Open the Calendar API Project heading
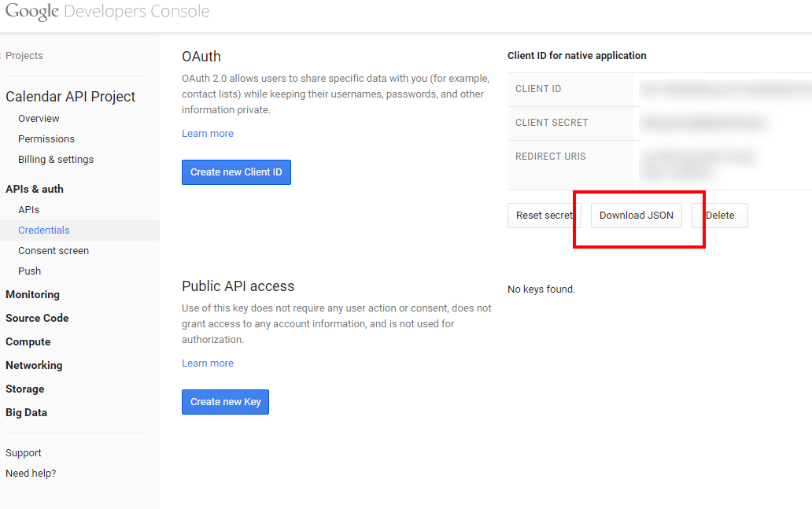The height and width of the screenshot is (509, 812). (x=71, y=96)
